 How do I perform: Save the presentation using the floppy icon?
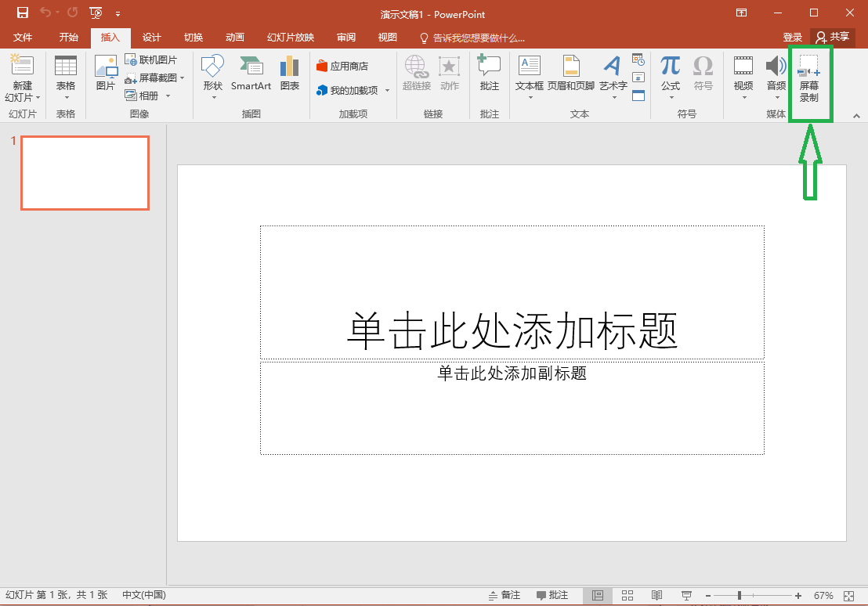pos(22,13)
